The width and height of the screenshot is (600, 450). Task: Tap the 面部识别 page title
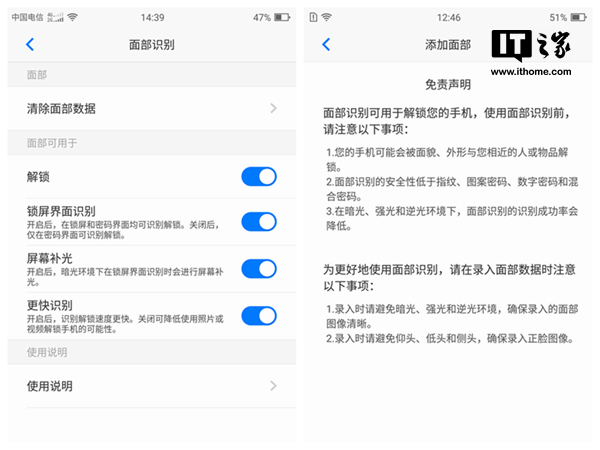point(152,45)
